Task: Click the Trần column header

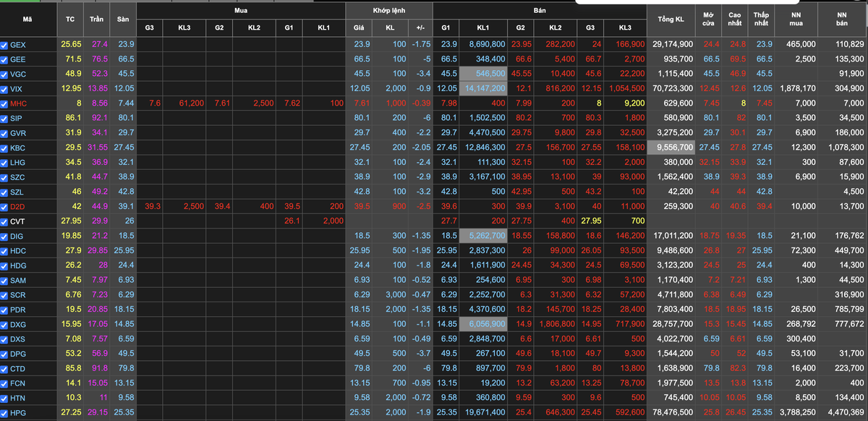Action: pyautogui.click(x=97, y=19)
